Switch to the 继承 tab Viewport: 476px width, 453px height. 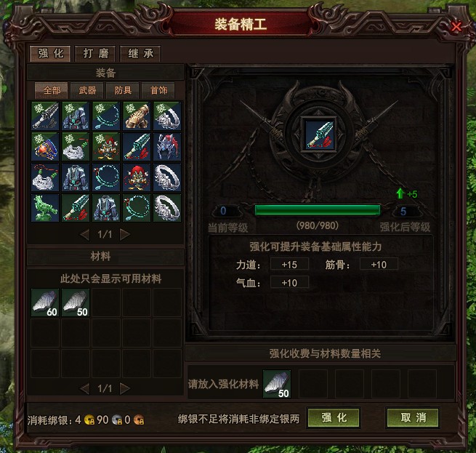(x=140, y=54)
